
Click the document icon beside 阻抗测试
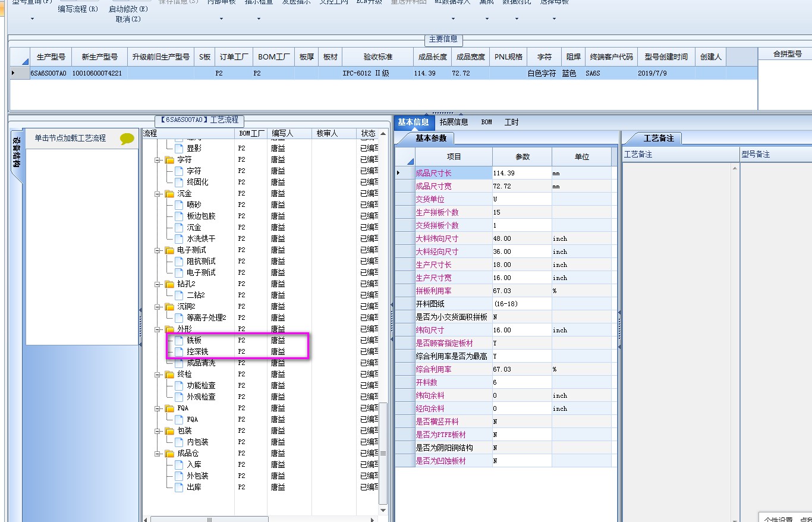pyautogui.click(x=180, y=261)
